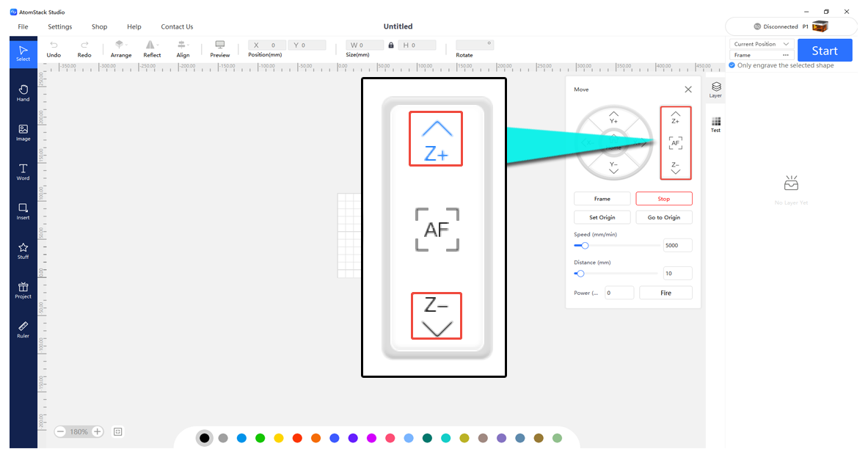Lower laser with Move panel's small Z-
This screenshot has width=868, height=460.
pos(675,168)
